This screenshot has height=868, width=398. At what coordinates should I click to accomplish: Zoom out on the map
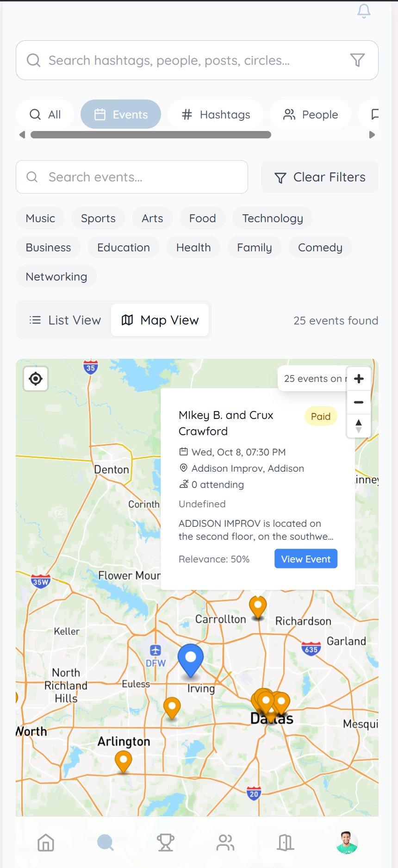[359, 402]
